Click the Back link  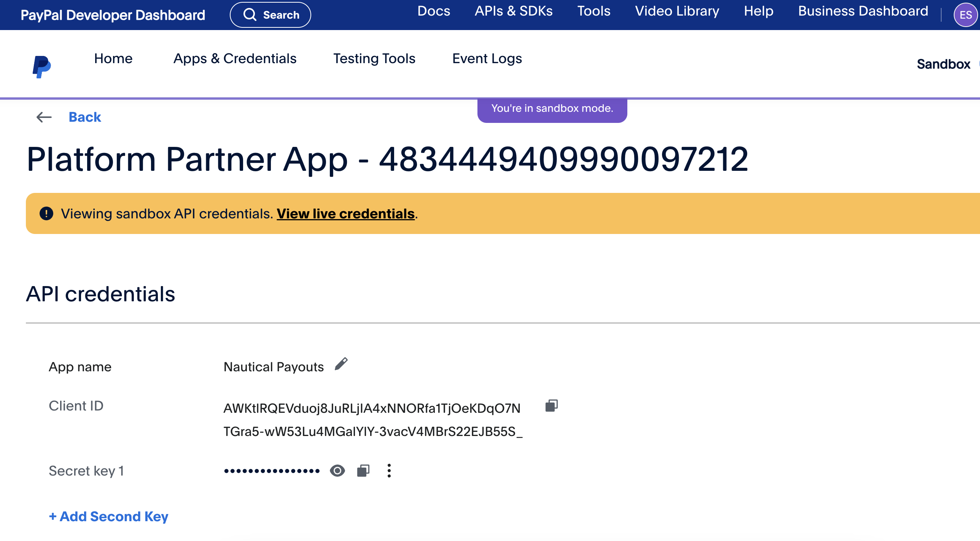tap(85, 117)
